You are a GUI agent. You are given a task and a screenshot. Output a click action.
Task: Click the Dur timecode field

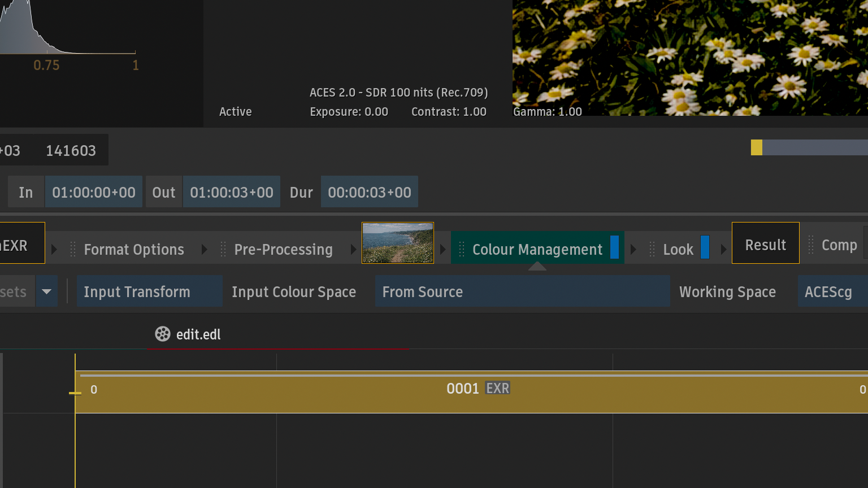[x=369, y=192]
